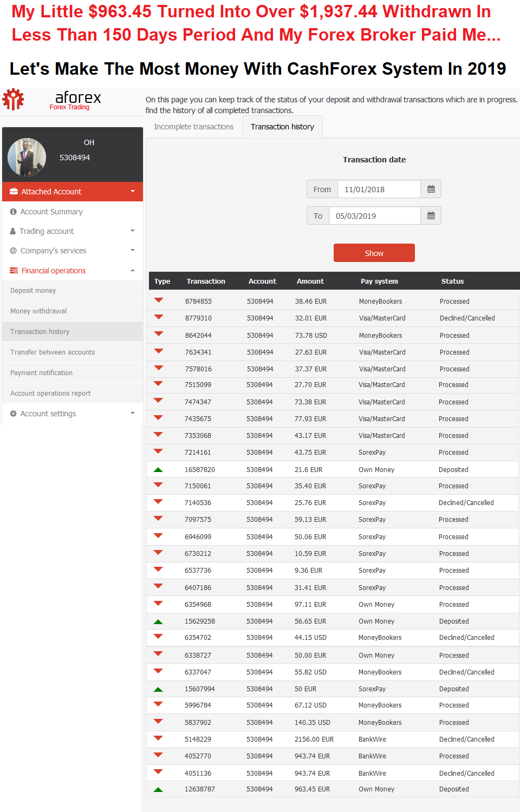Image resolution: width=520 pixels, height=812 pixels.
Task: Click the red arrow for transaction 7214161
Action: point(158,451)
